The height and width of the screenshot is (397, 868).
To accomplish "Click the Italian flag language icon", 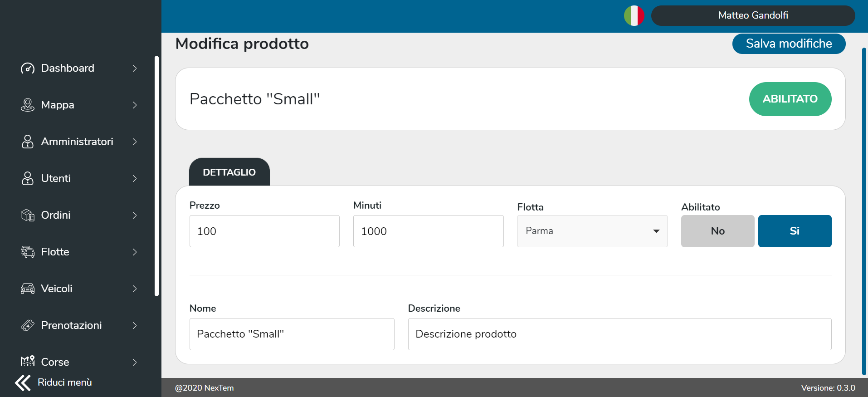I will point(634,15).
